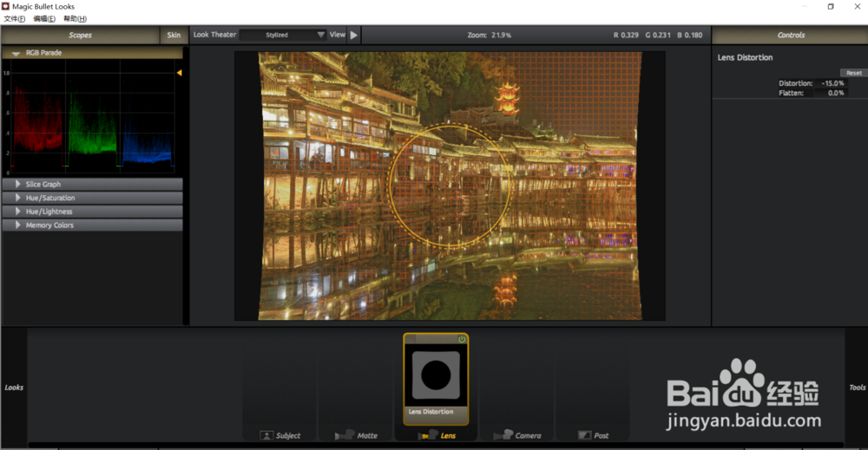Expand the Slice Graph scope
Image resolution: width=868 pixels, height=450 pixels.
click(17, 184)
